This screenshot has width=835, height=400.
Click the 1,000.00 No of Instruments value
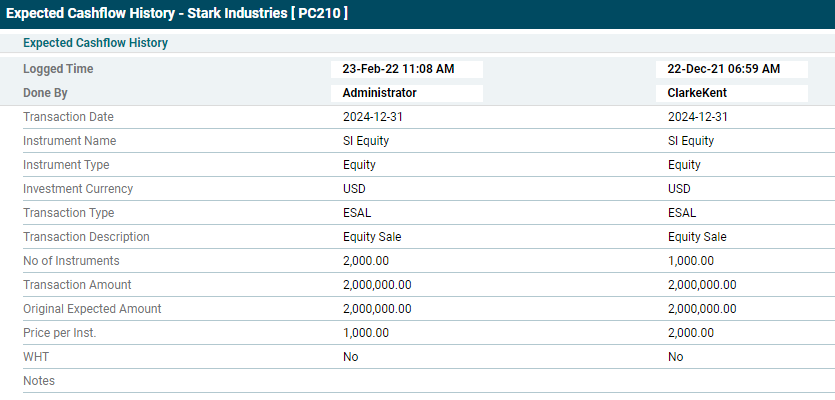(x=691, y=261)
